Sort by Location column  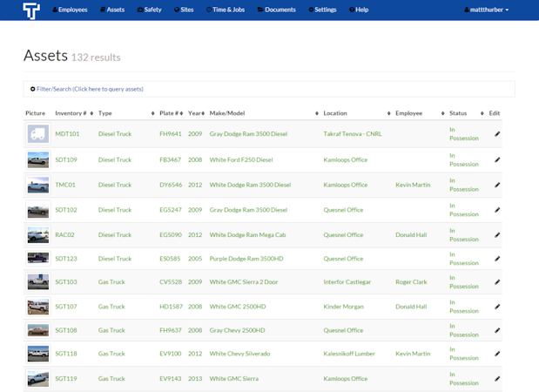click(x=356, y=113)
